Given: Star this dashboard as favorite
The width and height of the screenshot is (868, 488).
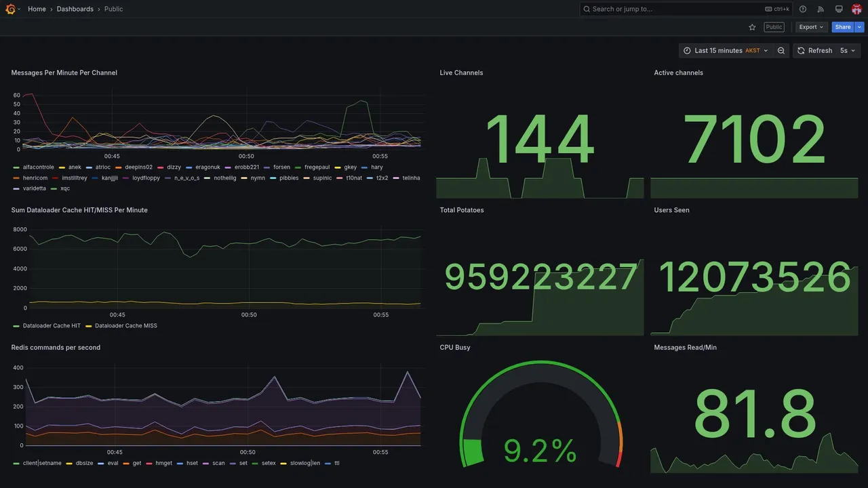Looking at the screenshot, I should point(752,27).
